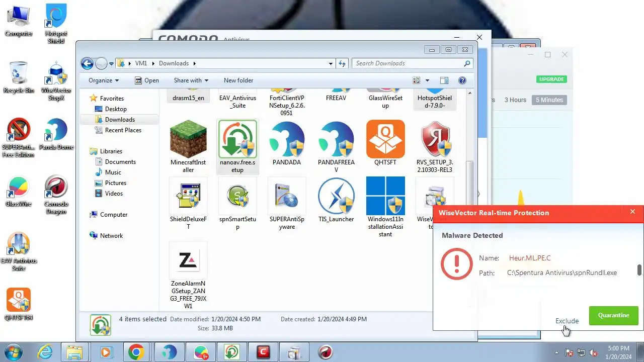The image size is (644, 362).
Task: Click WiseVector alert scrollbar
Action: click(639, 270)
